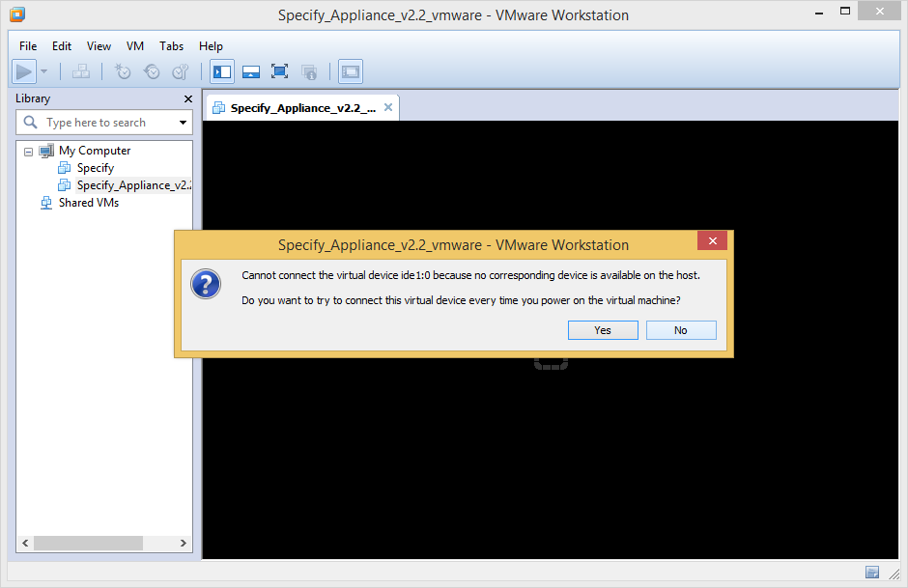
Task: Click the library scrollbar left arrow
Action: pos(25,543)
